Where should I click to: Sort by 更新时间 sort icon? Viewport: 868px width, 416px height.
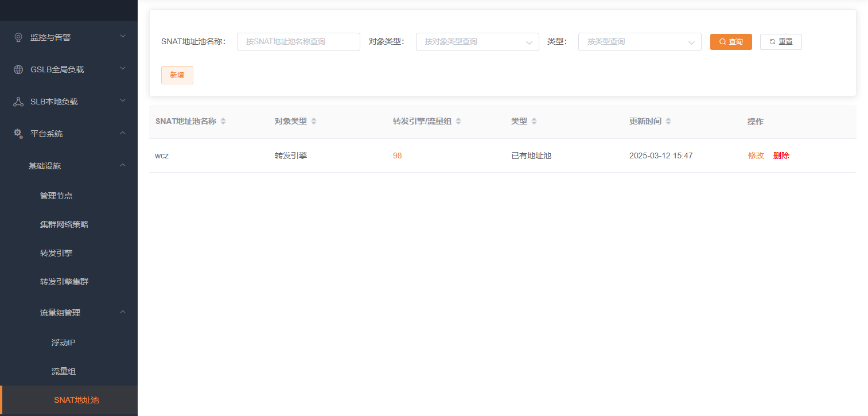(x=668, y=122)
